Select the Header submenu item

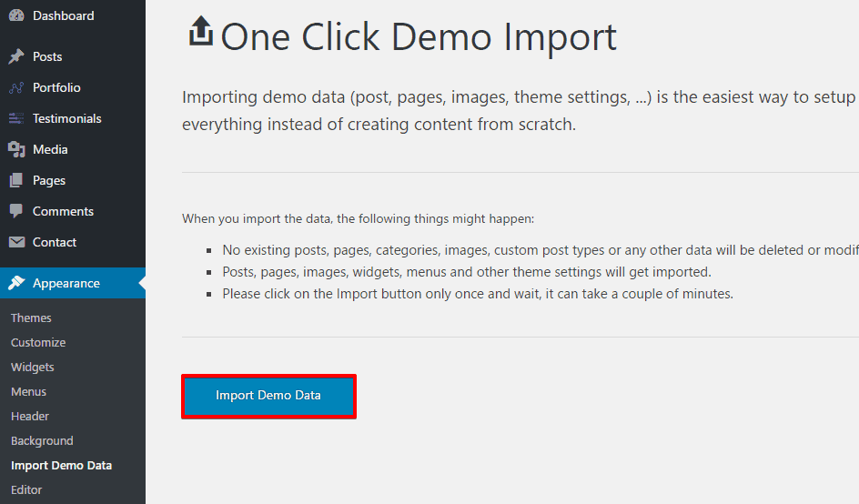[30, 416]
